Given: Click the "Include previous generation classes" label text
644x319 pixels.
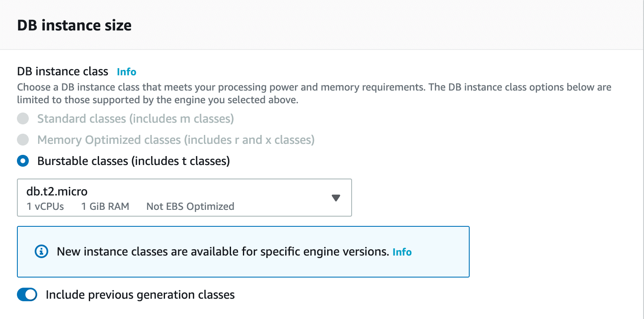Looking at the screenshot, I should point(140,295).
